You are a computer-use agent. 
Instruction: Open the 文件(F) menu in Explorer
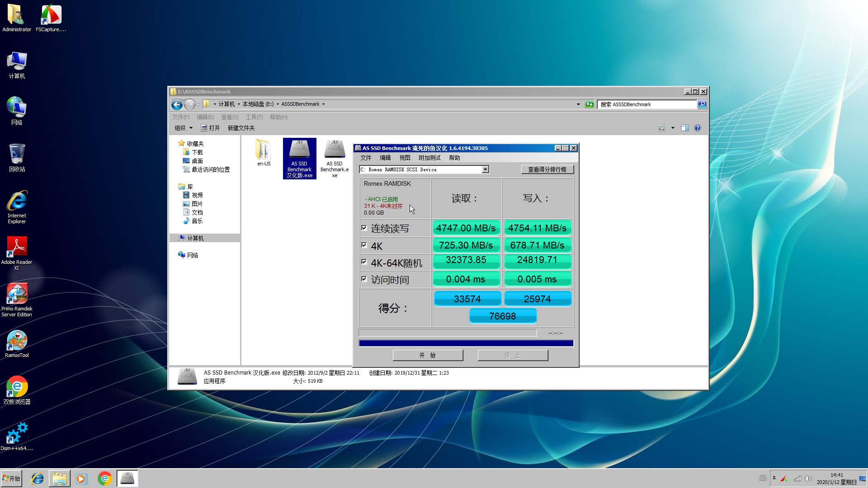point(181,117)
